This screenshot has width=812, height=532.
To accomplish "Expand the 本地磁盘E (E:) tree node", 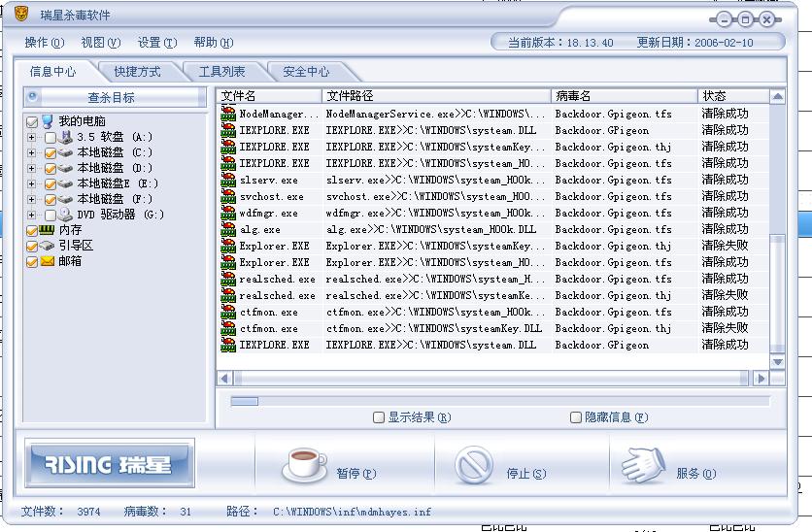I will (32, 183).
